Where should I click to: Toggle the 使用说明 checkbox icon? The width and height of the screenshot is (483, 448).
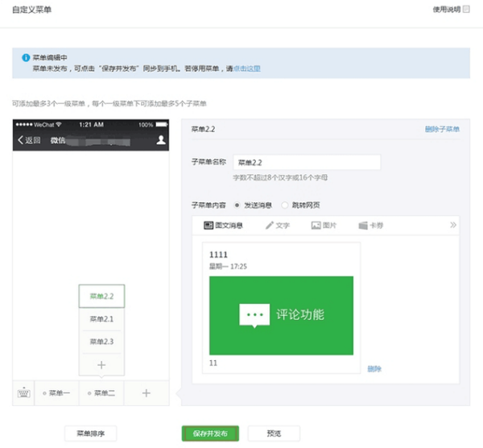tap(466, 9)
